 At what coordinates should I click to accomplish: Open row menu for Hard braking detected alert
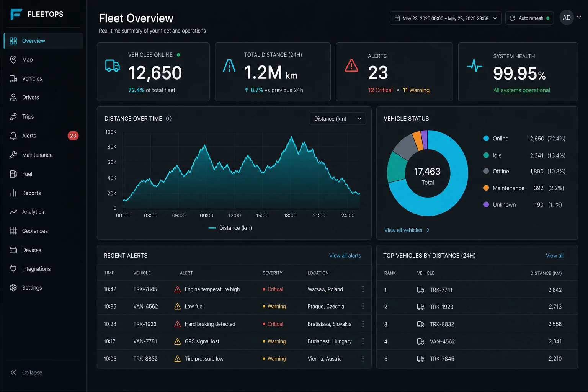point(363,324)
